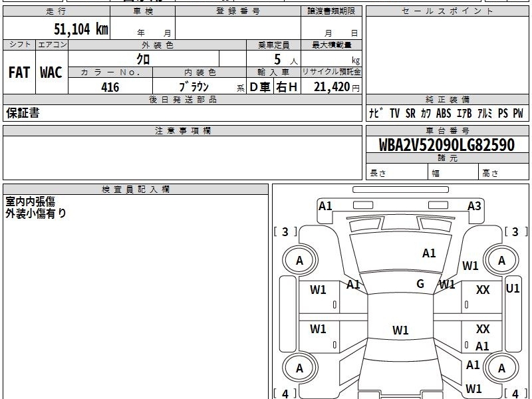Click the 譲渡書類期限 header
The width and height of the screenshot is (532, 399).
point(331,11)
